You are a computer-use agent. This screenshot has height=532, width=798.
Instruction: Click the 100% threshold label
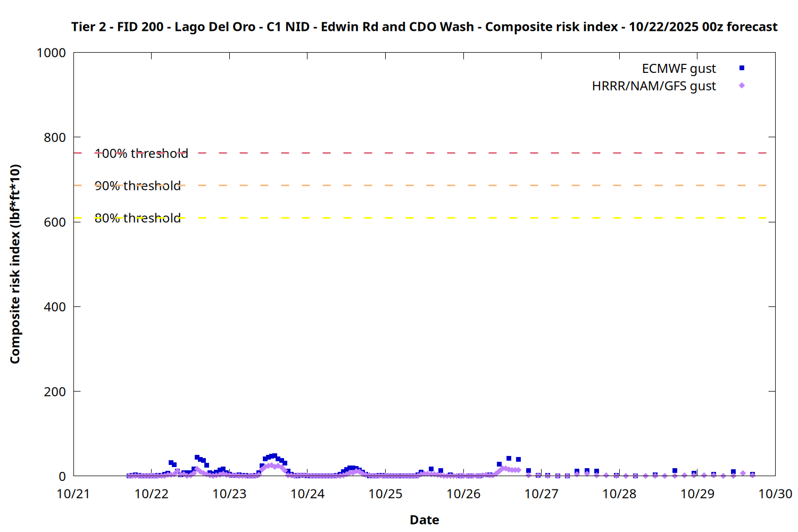pos(142,154)
